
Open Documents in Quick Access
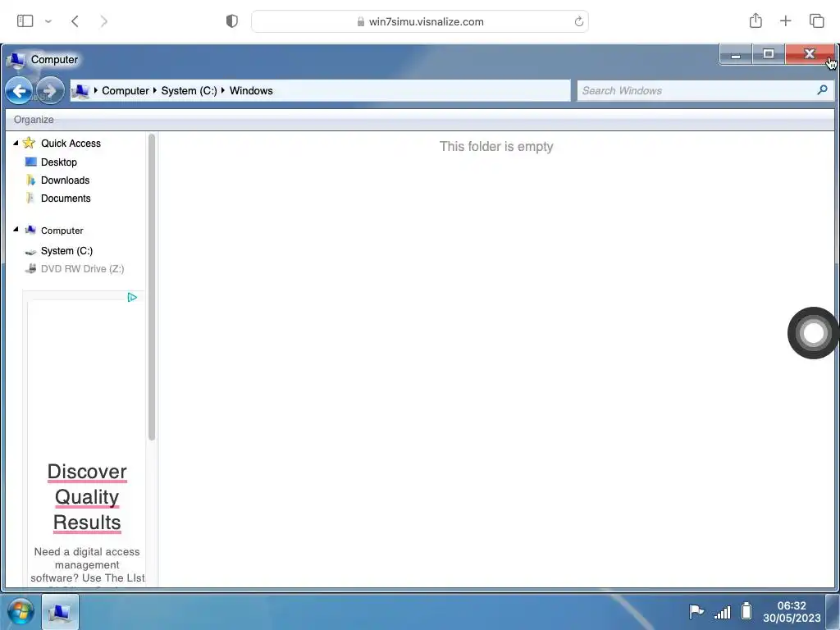click(x=66, y=199)
